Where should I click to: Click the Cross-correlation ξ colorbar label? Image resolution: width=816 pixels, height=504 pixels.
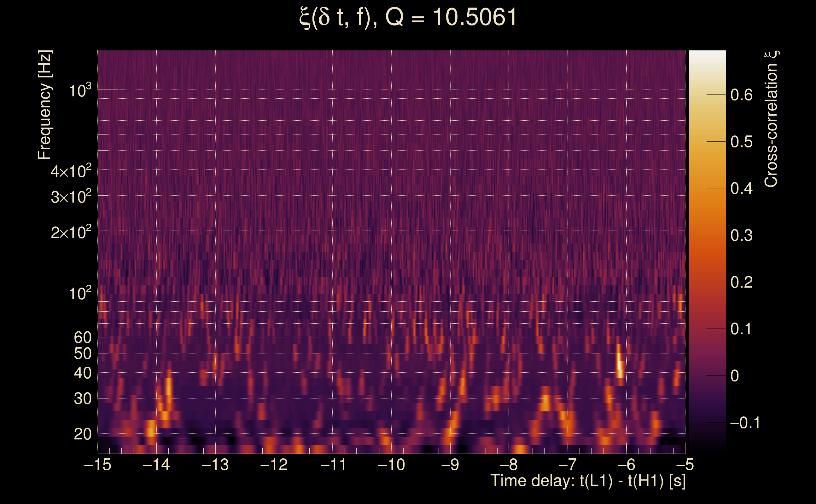tap(771, 119)
